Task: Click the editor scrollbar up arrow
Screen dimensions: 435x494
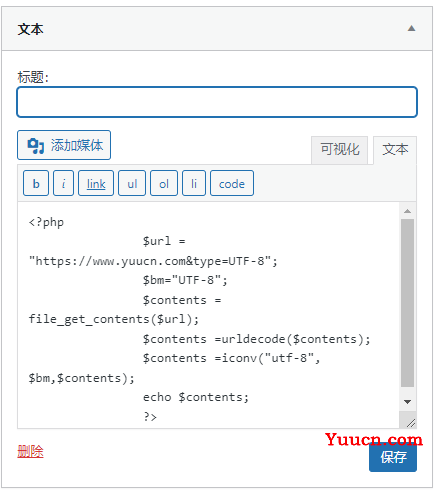Action: 407,211
